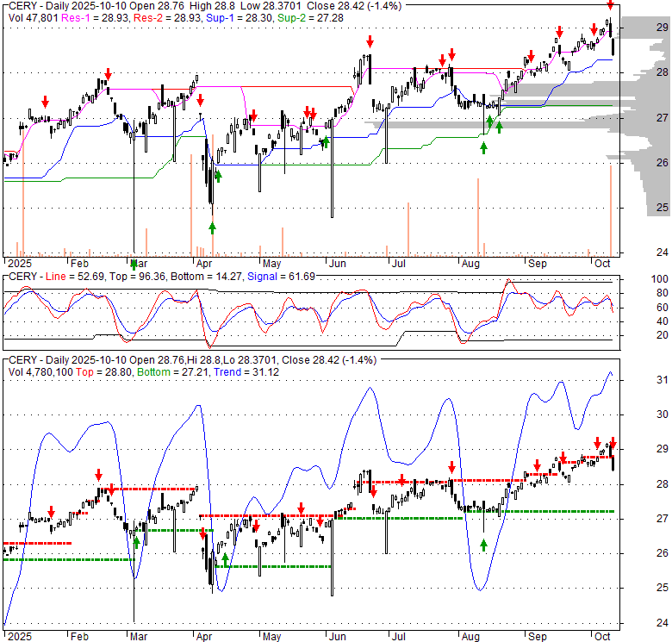Click the 80 level on oscillator scale

(x=661, y=293)
